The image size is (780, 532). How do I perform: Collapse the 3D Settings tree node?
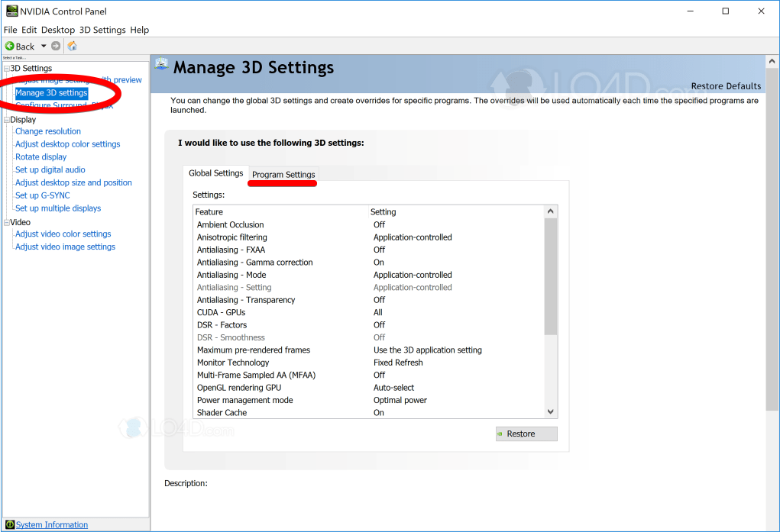coord(6,69)
